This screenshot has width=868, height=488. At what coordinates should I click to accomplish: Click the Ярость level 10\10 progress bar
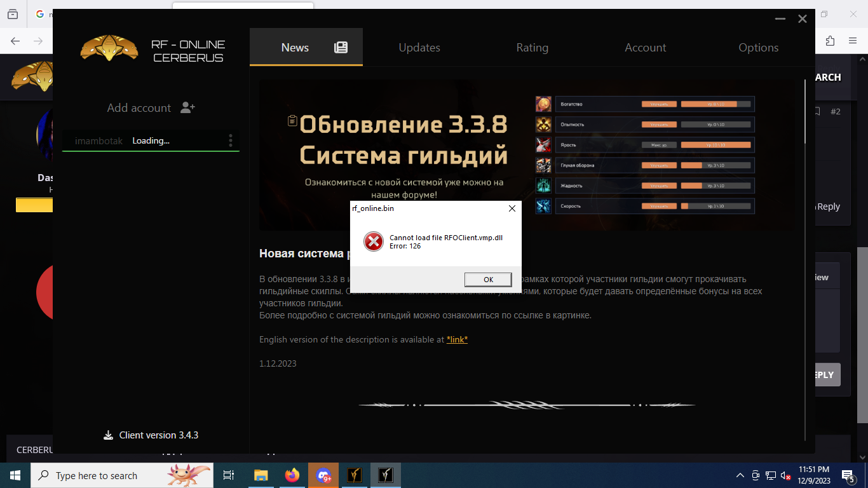pos(715,145)
